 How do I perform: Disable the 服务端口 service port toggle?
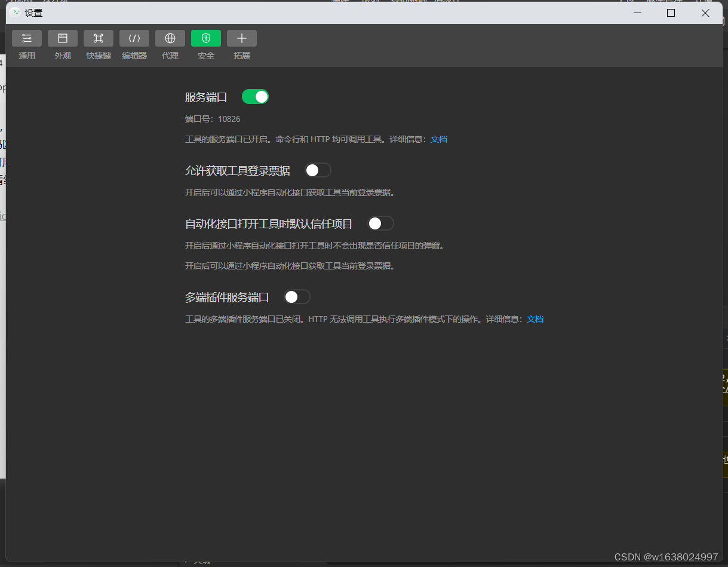pos(255,96)
